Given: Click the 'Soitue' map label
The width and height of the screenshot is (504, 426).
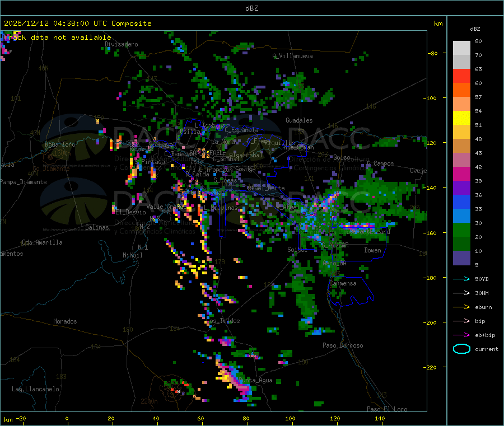Looking at the screenshot, I should (297, 249).
